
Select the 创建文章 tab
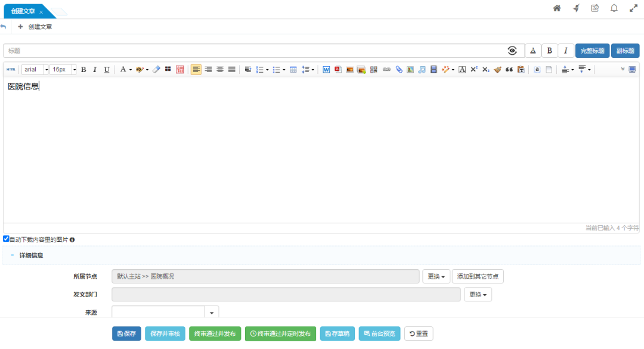click(24, 12)
